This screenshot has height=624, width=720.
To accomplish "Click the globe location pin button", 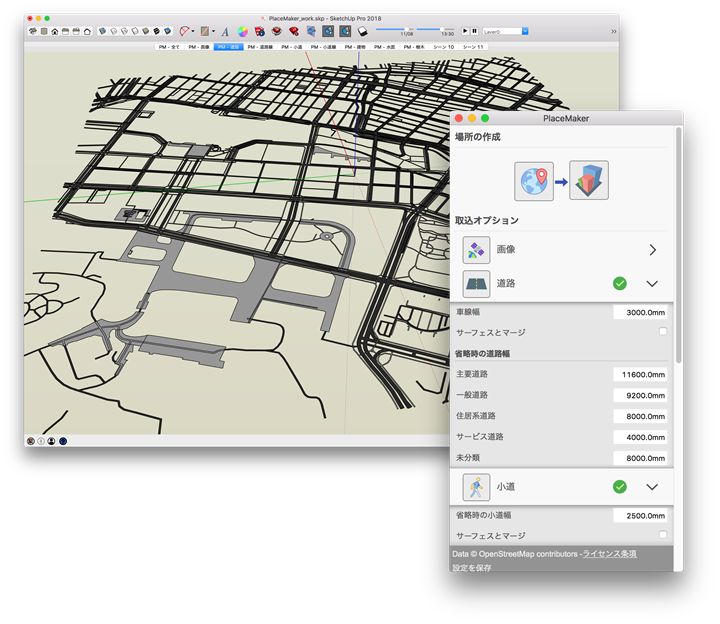I will pos(534,181).
